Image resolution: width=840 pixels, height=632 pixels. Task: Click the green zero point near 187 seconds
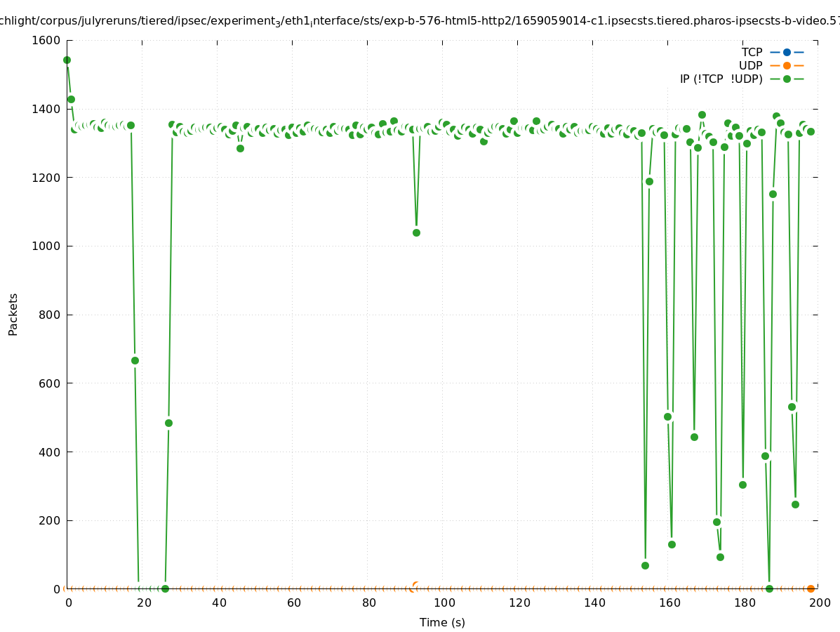[769, 588]
